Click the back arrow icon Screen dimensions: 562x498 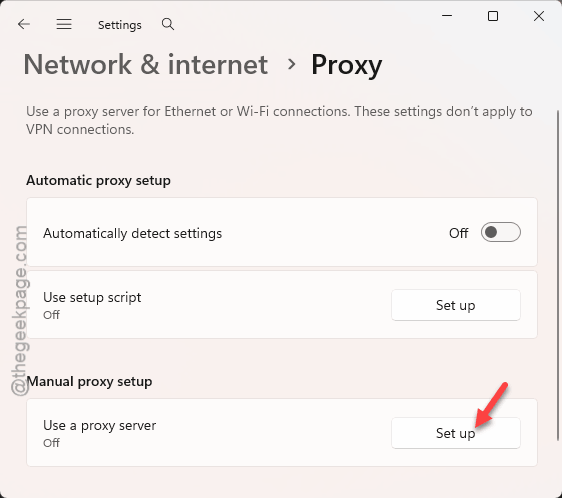[24, 24]
